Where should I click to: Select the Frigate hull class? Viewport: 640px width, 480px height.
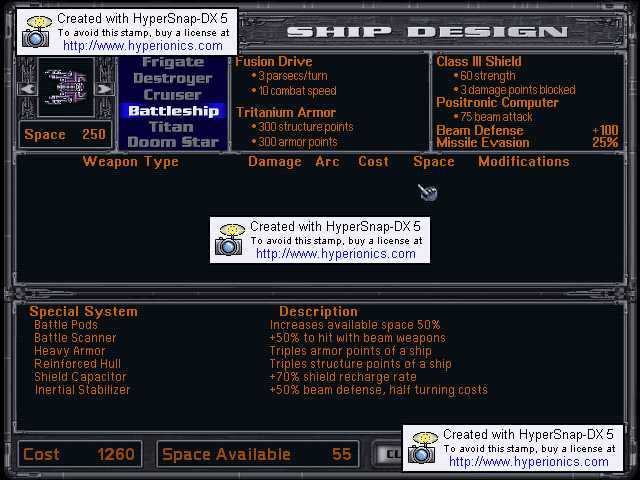[173, 62]
